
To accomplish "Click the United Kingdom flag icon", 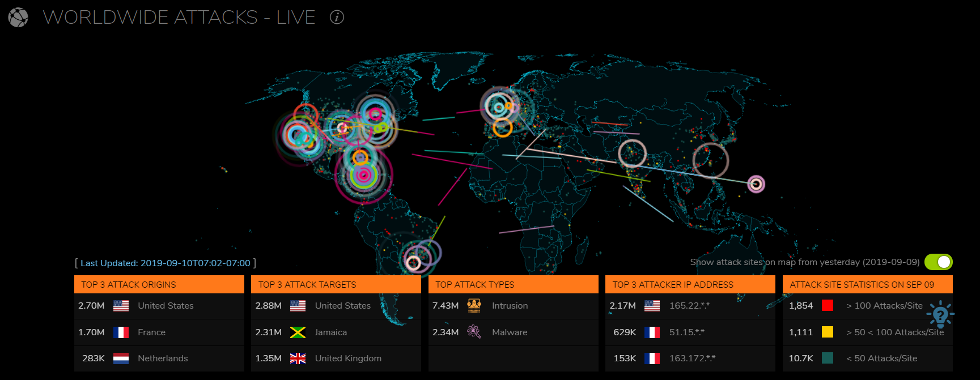I will pyautogui.click(x=298, y=358).
